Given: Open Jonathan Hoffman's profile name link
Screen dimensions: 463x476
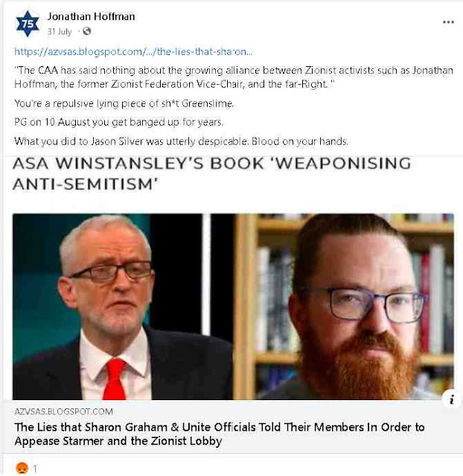Looking at the screenshot, I should click(x=91, y=16).
